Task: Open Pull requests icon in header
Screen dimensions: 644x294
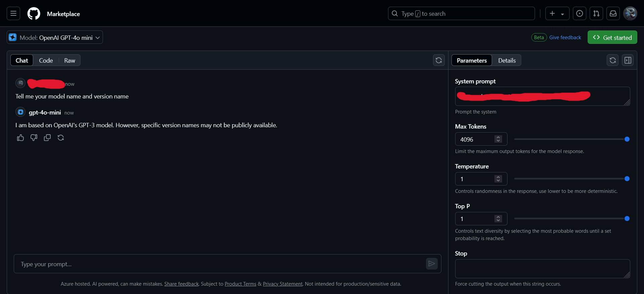Action: [x=596, y=13]
